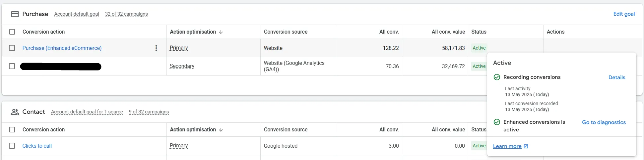Click Website (Google Analytics (GA4)) source cell
Screen dimensions: 644x160
[x=294, y=66]
